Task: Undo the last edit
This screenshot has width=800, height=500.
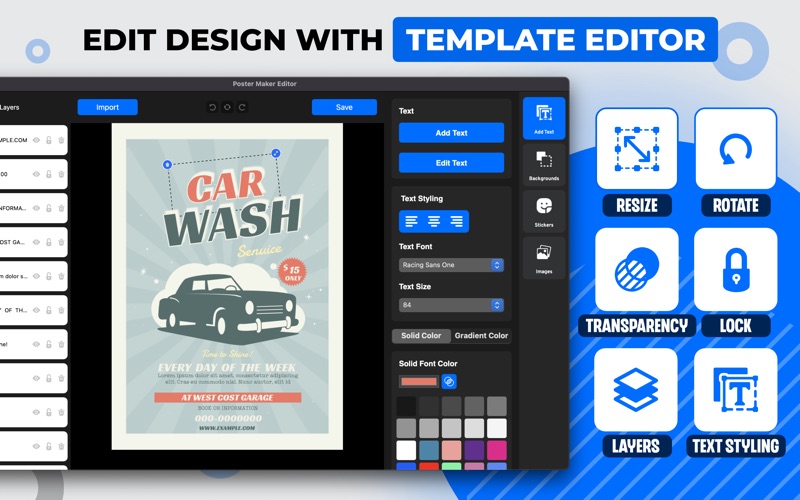Action: (x=212, y=107)
